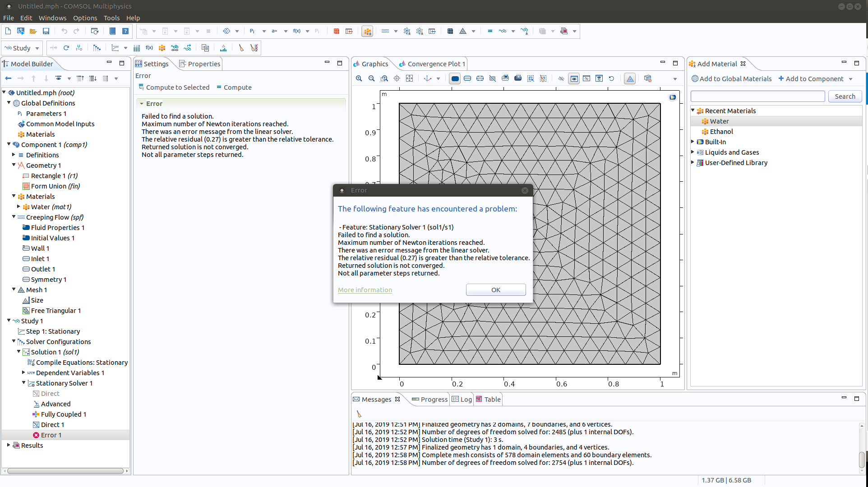Image resolution: width=868 pixels, height=487 pixels.
Task: Click the New document icon
Action: click(8, 31)
